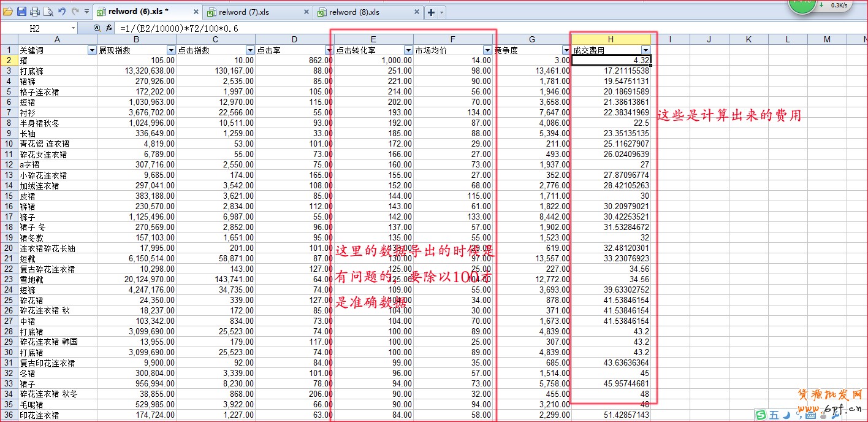The image size is (868, 422).
Task: Close the relword (7).xls tab
Action: click(x=306, y=12)
